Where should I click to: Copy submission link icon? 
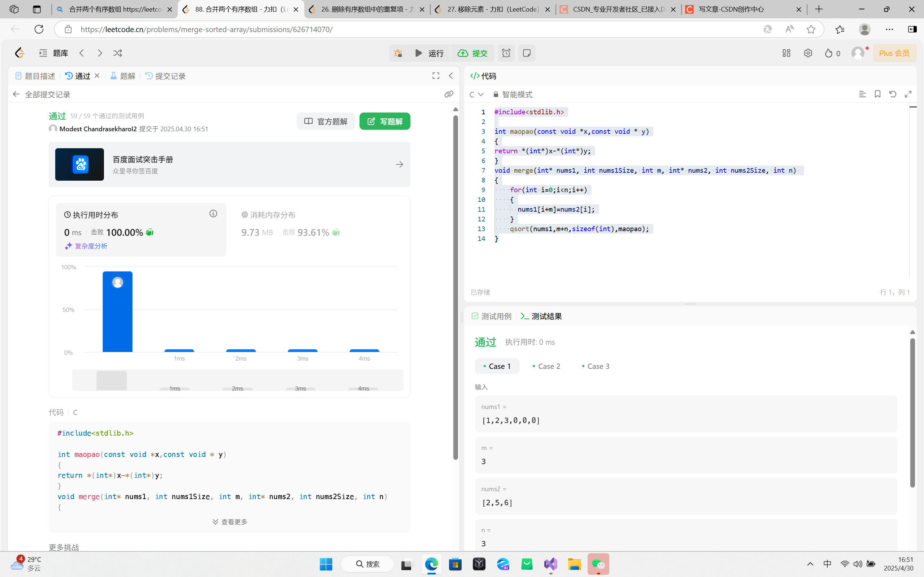(449, 94)
